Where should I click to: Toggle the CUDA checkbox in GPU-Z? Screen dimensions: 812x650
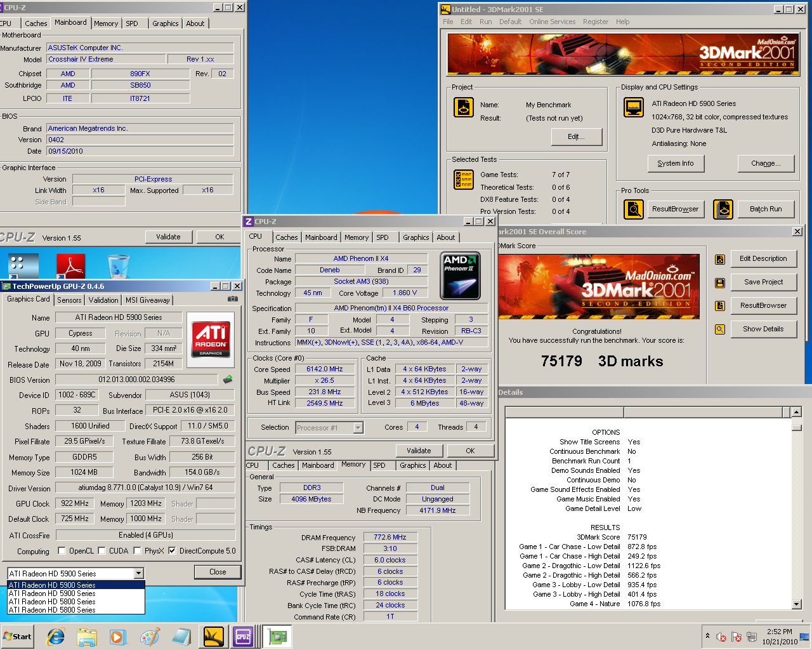[101, 551]
